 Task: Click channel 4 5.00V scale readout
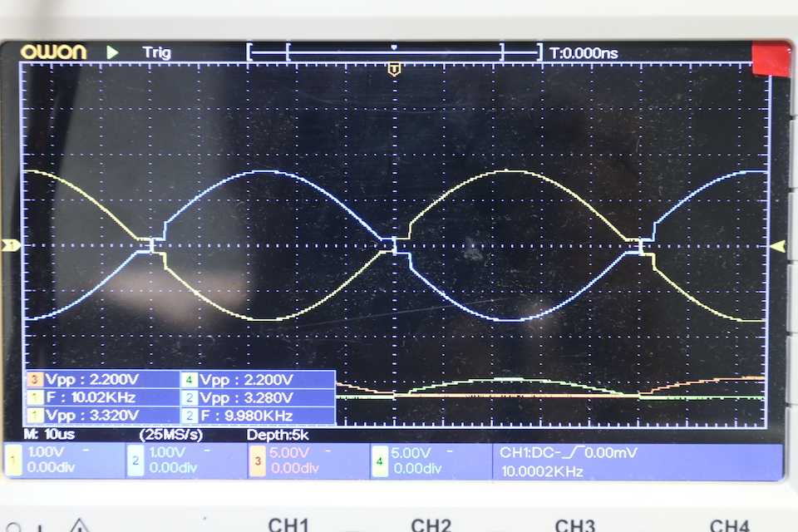click(411, 452)
